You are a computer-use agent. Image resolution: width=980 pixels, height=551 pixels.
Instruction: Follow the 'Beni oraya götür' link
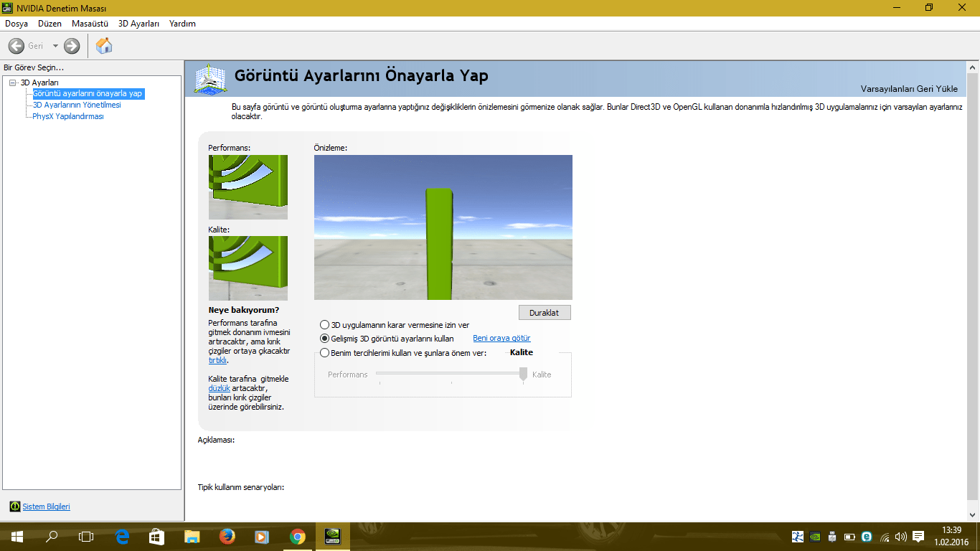pyautogui.click(x=501, y=338)
